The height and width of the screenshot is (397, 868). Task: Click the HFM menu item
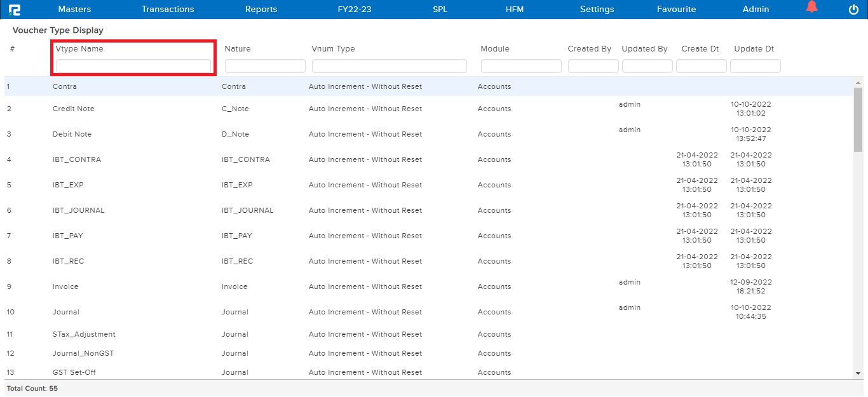[x=515, y=9]
